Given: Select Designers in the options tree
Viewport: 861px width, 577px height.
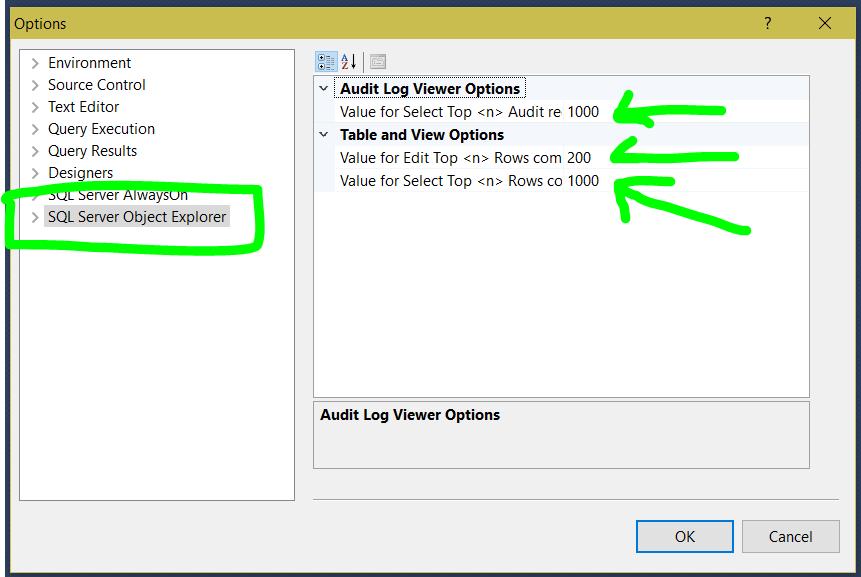Looking at the screenshot, I should (80, 172).
